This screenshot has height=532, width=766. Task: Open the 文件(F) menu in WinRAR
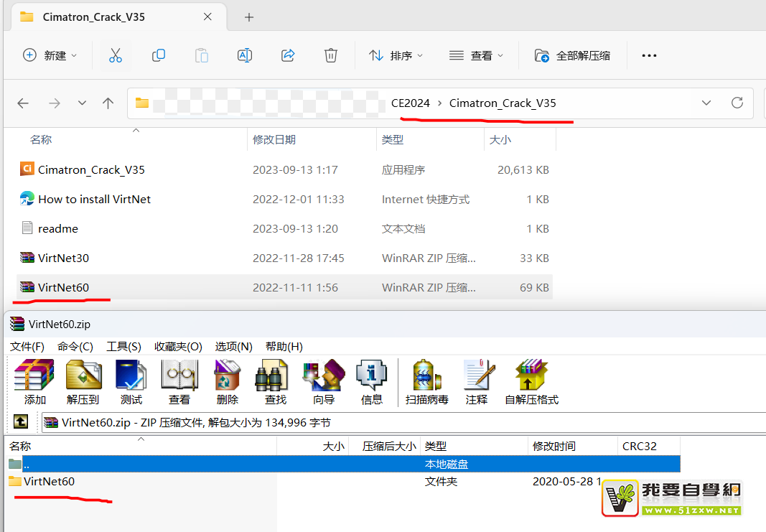pyautogui.click(x=27, y=347)
